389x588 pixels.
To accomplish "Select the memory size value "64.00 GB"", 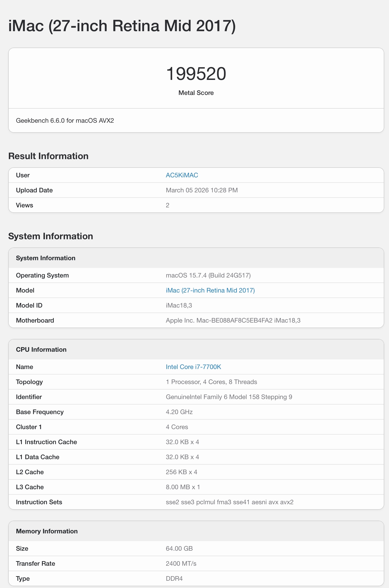I will pos(179,549).
